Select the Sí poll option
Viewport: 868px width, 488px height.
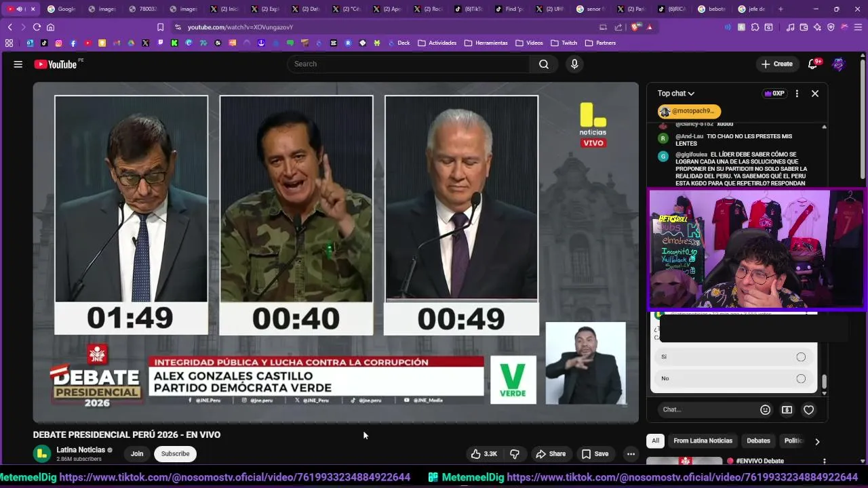pyautogui.click(x=734, y=357)
